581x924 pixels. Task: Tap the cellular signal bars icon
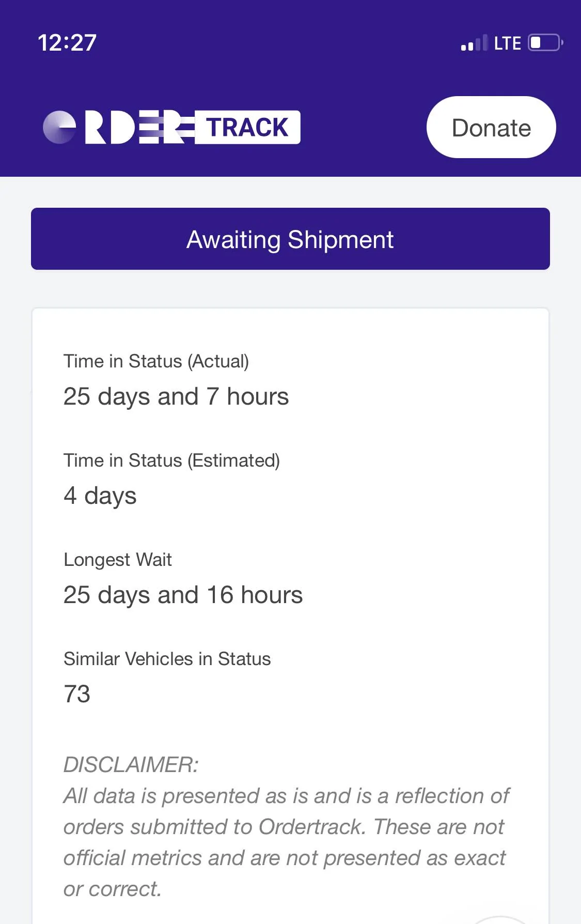(x=474, y=43)
